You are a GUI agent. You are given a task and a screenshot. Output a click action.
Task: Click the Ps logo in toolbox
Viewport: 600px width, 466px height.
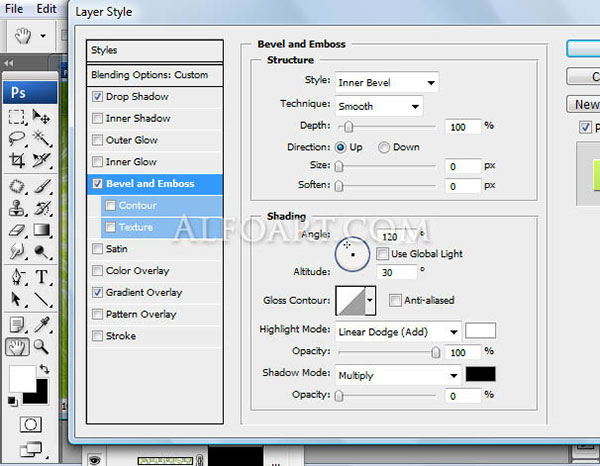pyautogui.click(x=30, y=92)
